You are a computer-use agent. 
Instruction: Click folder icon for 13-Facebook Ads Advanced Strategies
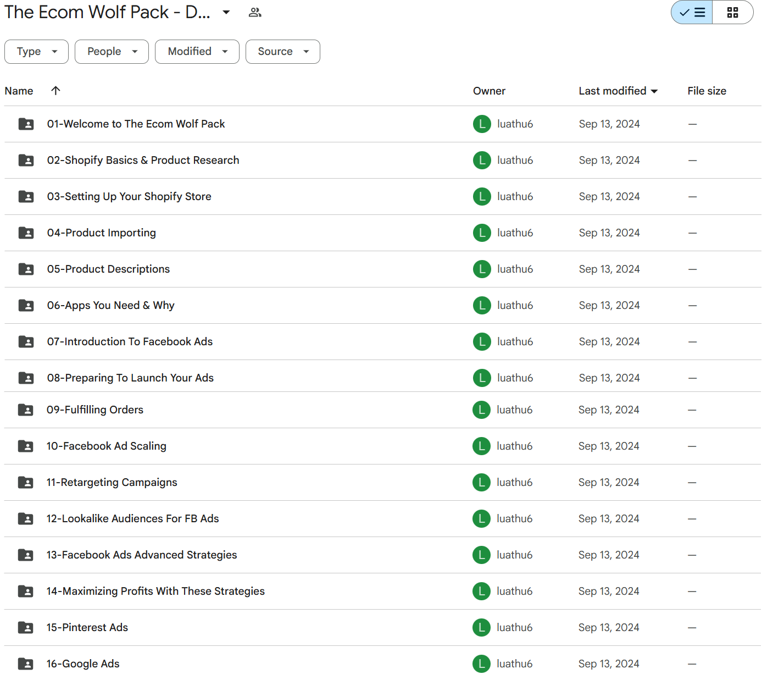click(x=25, y=555)
